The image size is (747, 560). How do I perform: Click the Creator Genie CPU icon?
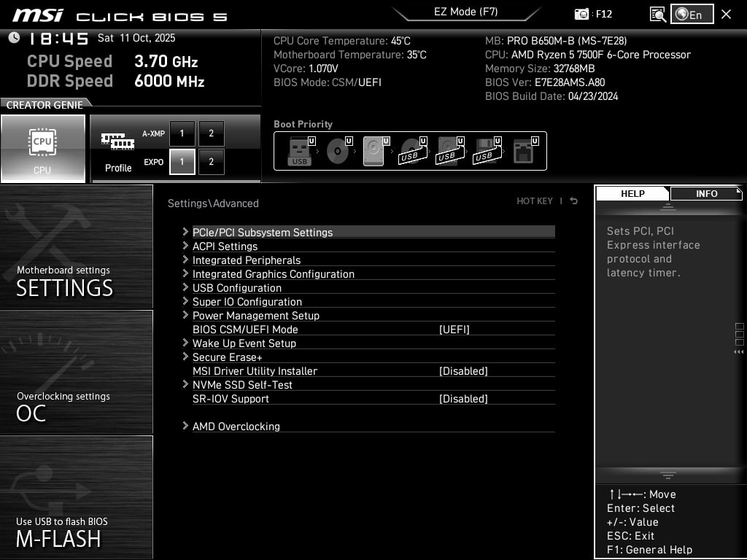coord(42,148)
